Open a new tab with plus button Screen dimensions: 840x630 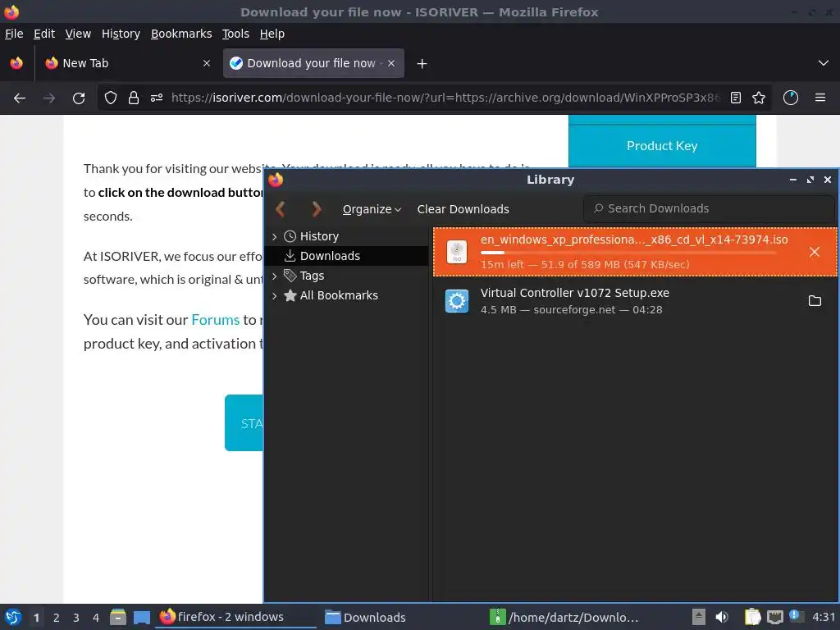[x=422, y=64]
